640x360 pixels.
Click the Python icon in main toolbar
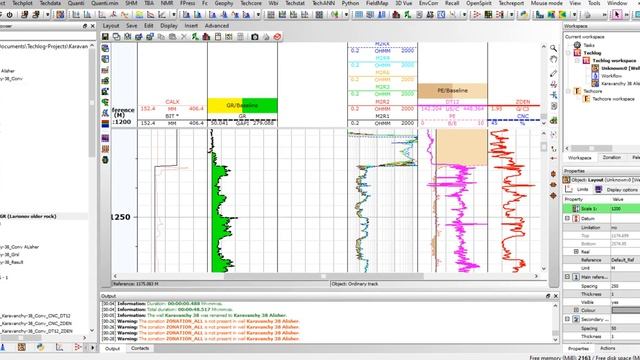click(524, 15)
